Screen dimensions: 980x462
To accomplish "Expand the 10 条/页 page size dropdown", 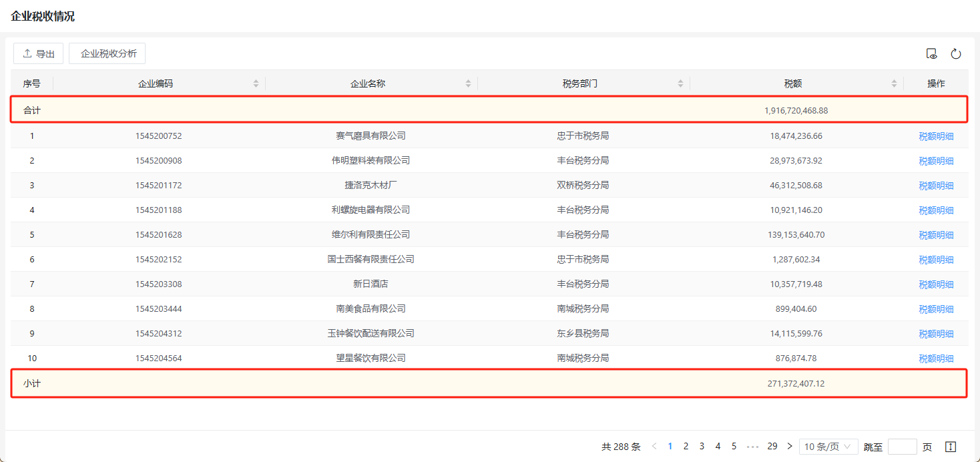I will [x=828, y=447].
